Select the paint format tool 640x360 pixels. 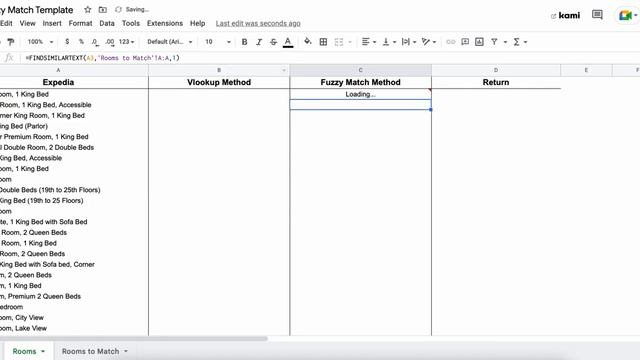pyautogui.click(x=11, y=42)
